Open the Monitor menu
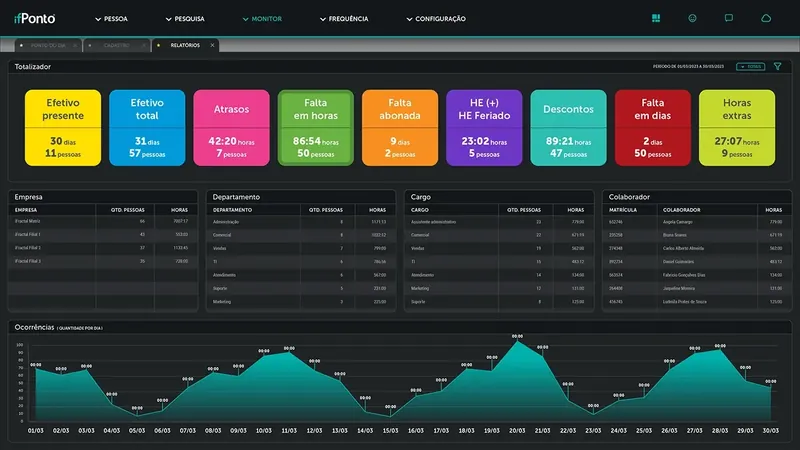Viewport: 800px width, 450px height. click(x=262, y=19)
